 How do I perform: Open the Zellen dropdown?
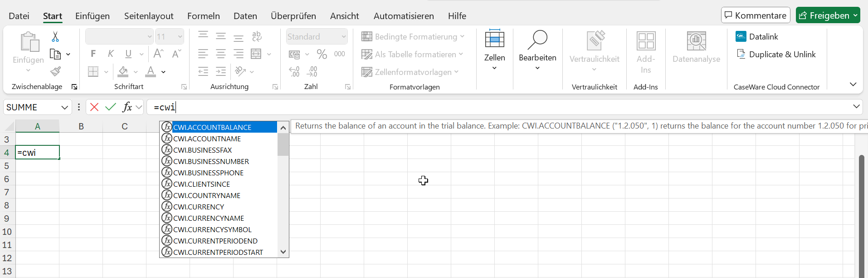tap(494, 50)
